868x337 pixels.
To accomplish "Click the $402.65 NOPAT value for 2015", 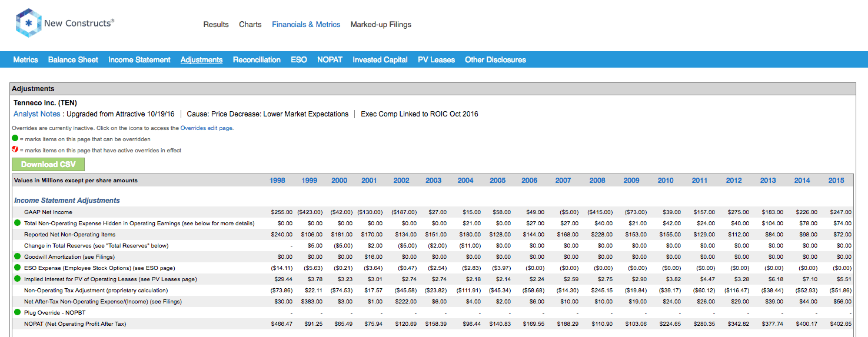I will tap(840, 324).
